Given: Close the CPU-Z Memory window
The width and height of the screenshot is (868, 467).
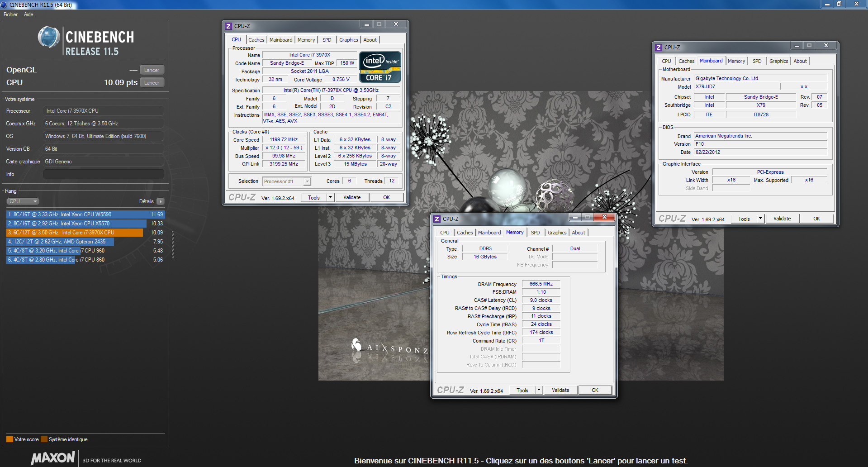Looking at the screenshot, I should tap(604, 217).
